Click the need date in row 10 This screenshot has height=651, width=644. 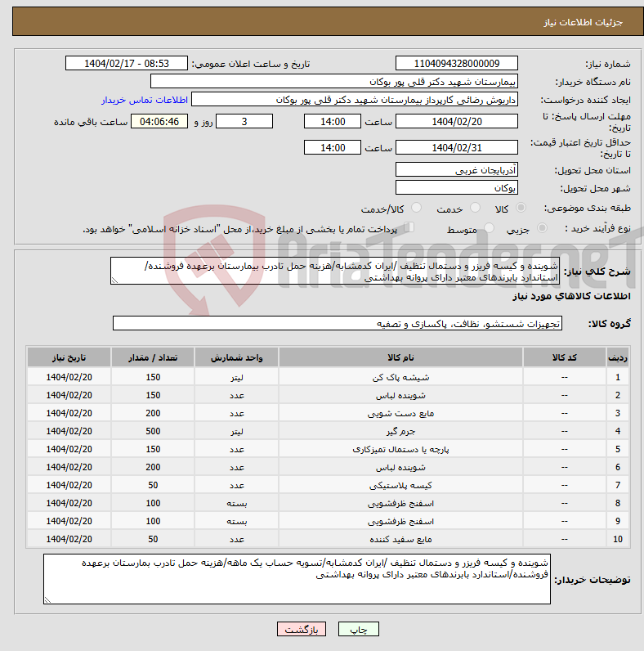point(69,539)
